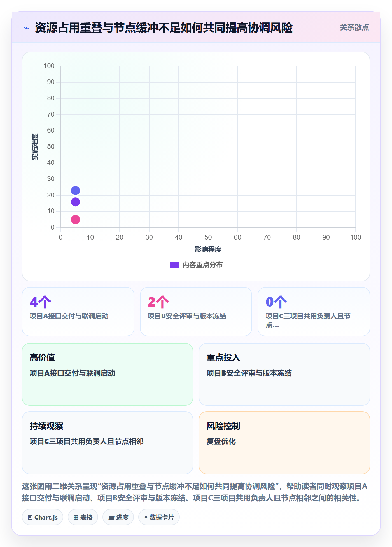Open the 4个 项目A接口交付 stat card
Screen dimensions: 392x547
(x=78, y=312)
